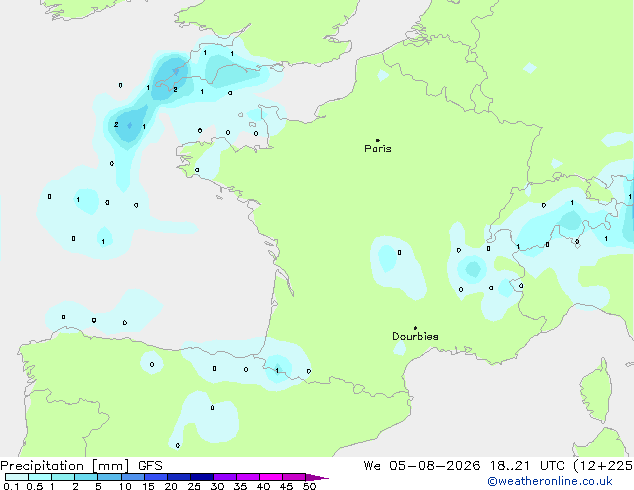Click the Paris city label
The width and height of the screenshot is (634, 490).
(x=378, y=149)
